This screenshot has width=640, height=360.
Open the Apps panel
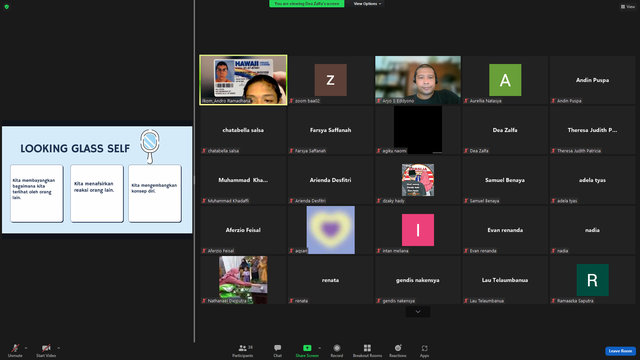[x=424, y=350]
